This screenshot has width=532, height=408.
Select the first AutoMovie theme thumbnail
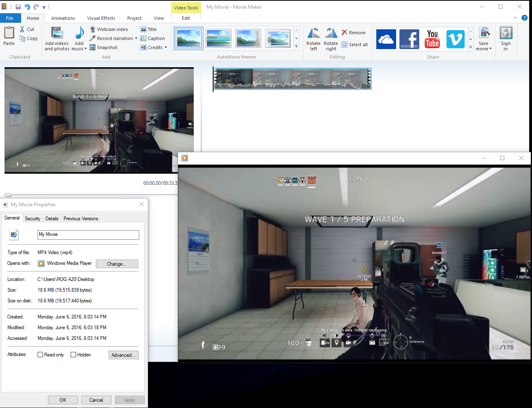pos(189,38)
